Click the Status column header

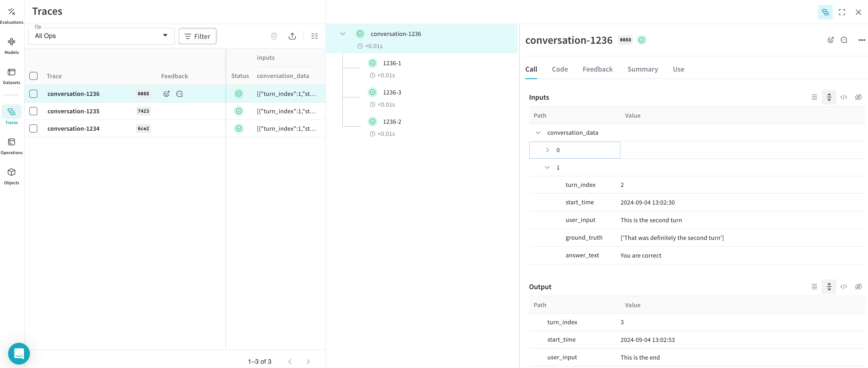(240, 76)
